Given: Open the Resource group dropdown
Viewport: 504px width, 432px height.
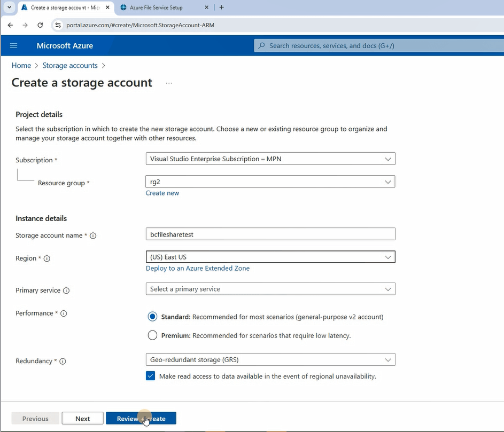Looking at the screenshot, I should 270,182.
